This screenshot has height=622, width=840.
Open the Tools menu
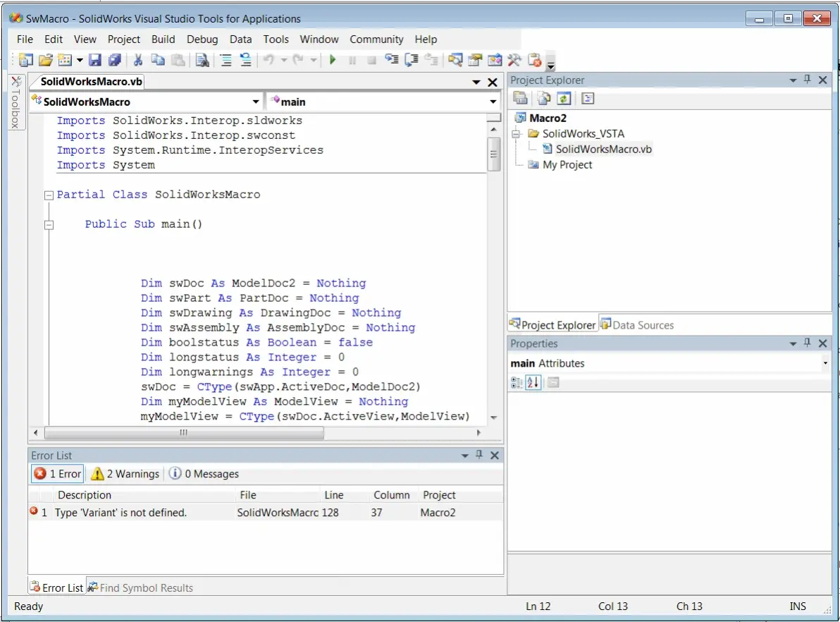click(x=276, y=39)
